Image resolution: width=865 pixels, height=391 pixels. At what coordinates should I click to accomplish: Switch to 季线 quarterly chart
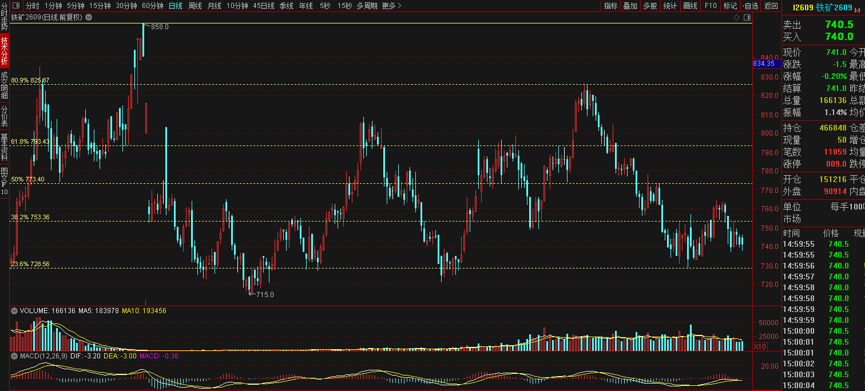[286, 6]
